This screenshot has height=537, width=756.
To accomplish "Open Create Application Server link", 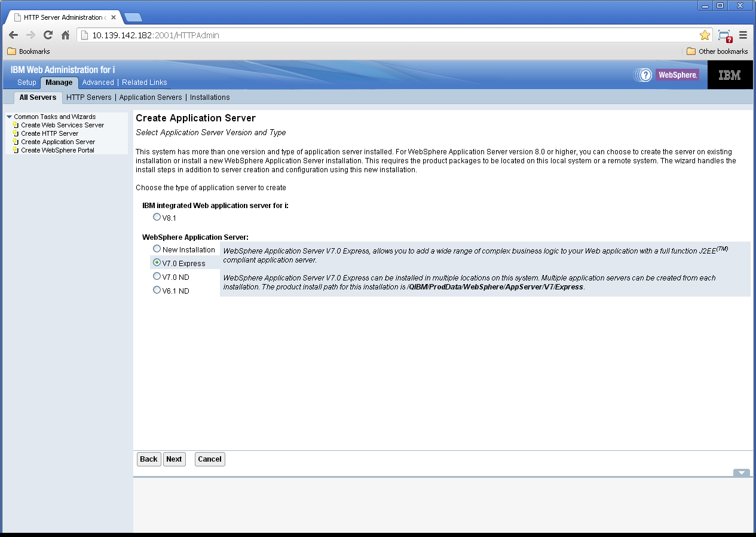I will tap(58, 142).
